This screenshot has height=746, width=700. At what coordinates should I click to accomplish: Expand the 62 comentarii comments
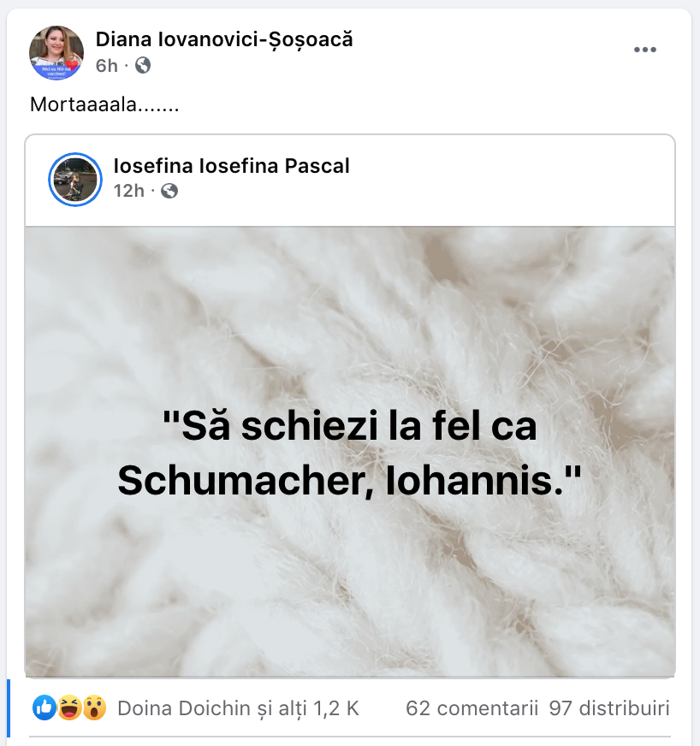tap(472, 708)
